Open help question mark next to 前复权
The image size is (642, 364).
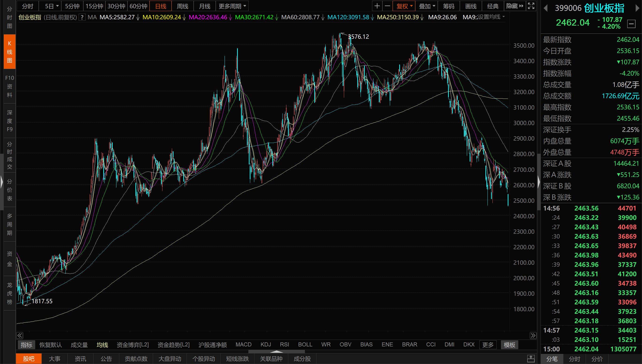coord(82,17)
